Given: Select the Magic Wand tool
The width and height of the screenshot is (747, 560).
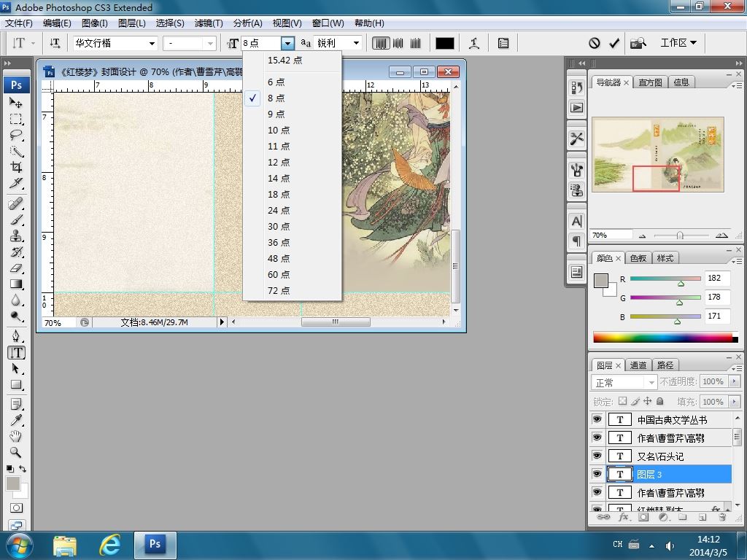Looking at the screenshot, I should (x=16, y=151).
